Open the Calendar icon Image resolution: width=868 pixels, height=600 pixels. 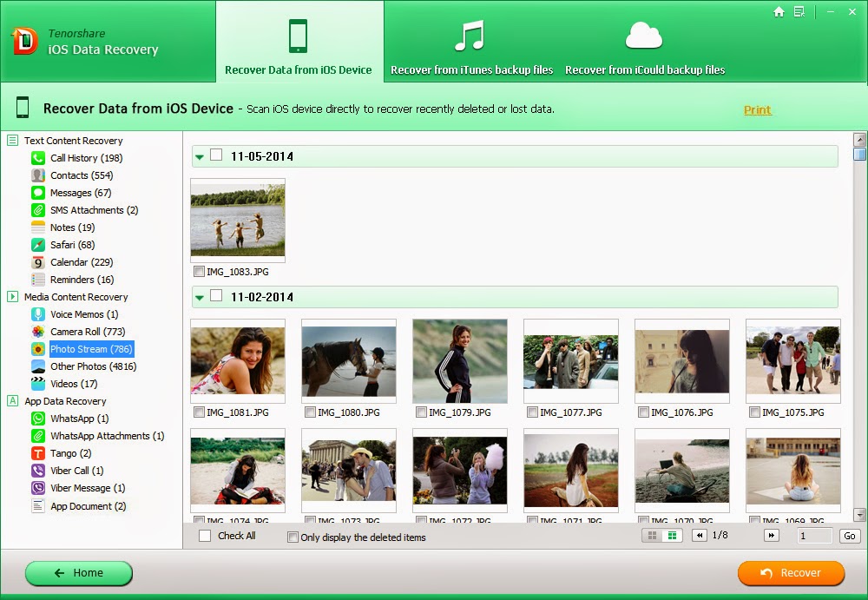(x=38, y=262)
